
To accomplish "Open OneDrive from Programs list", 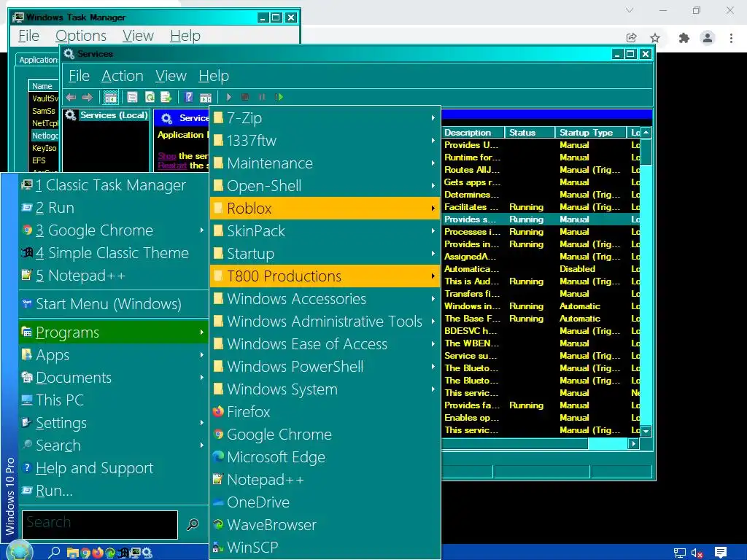I will tap(325, 502).
